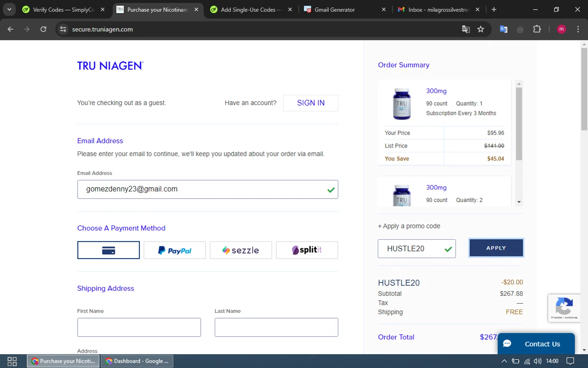The height and width of the screenshot is (368, 588).
Task: Click the page scrollbar down arrow
Action: [x=584, y=350]
